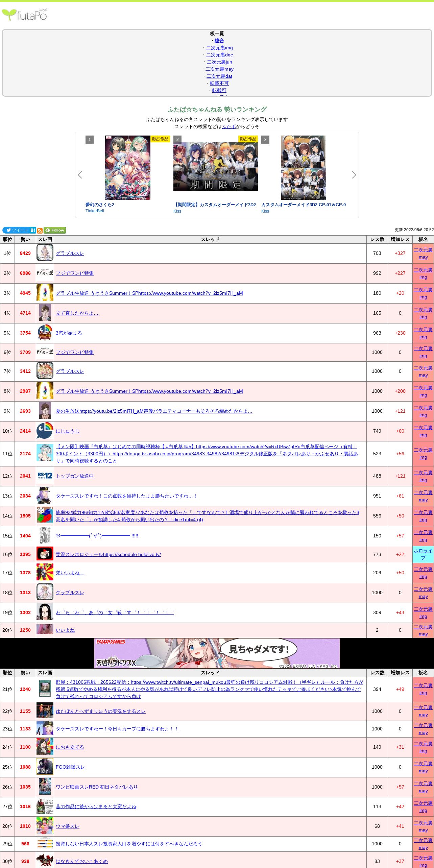The width and height of the screenshot is (434, 868).
Task: Go to previous carousel slide arrow
Action: click(80, 175)
